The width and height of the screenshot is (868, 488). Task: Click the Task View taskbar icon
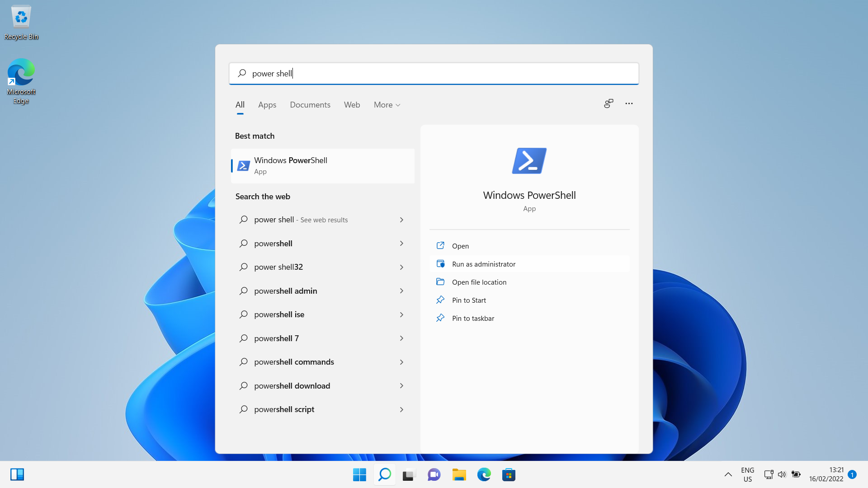(x=409, y=475)
